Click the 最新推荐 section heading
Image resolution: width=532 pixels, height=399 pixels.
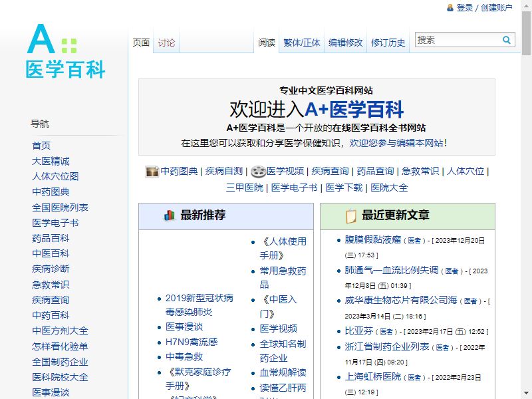click(203, 215)
